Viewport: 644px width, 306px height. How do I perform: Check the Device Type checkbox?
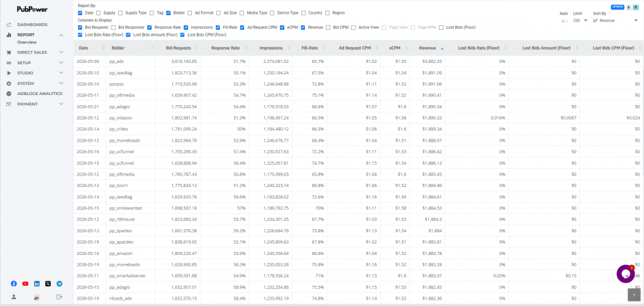273,13
